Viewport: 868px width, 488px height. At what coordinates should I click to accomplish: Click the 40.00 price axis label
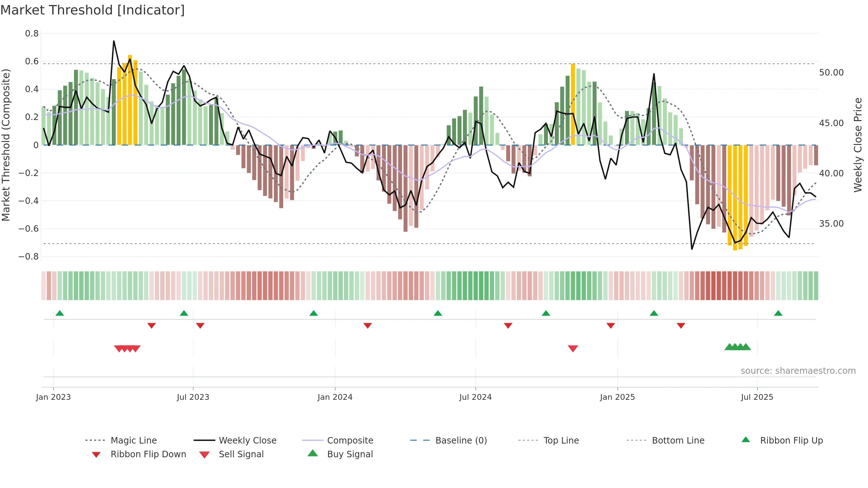[x=831, y=174]
